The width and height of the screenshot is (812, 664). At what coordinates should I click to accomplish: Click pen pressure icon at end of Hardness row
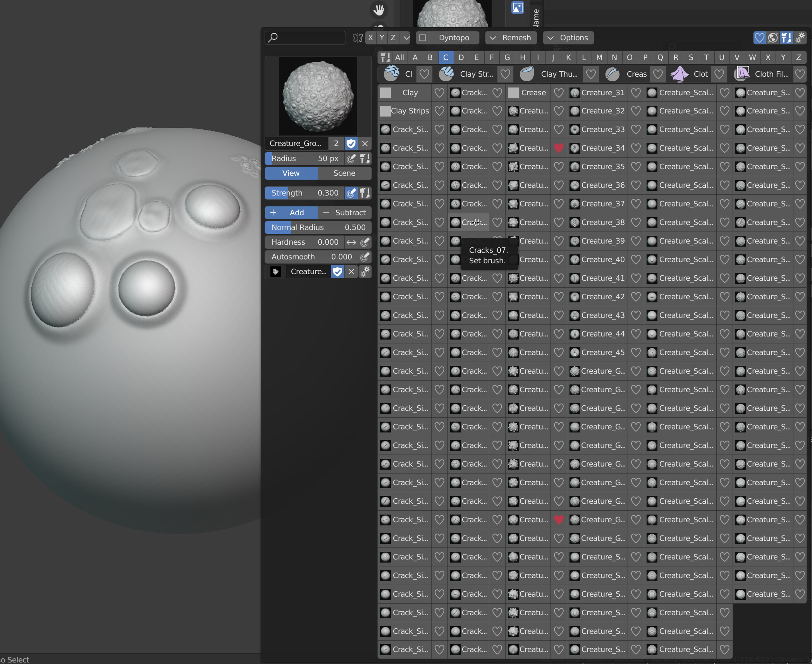pos(364,242)
